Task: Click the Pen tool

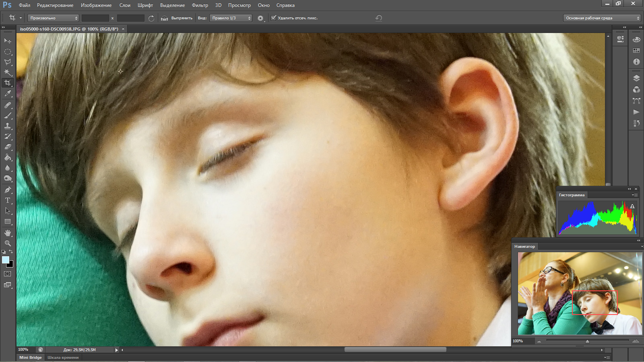Action: (8, 190)
